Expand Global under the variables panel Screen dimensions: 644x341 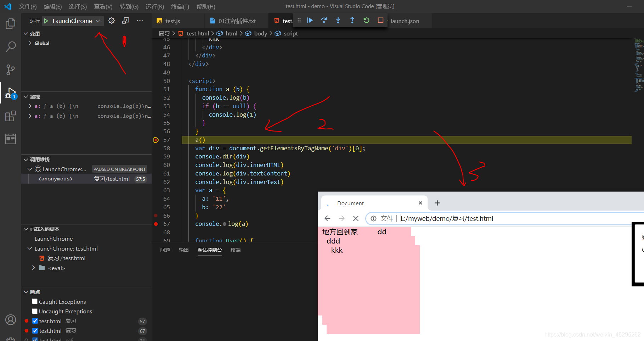tap(30, 43)
